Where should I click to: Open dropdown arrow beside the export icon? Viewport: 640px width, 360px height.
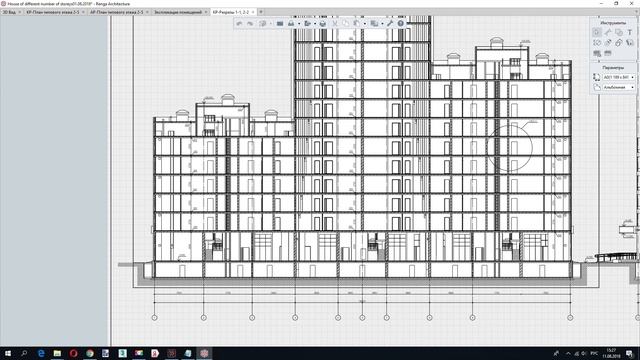[315, 24]
